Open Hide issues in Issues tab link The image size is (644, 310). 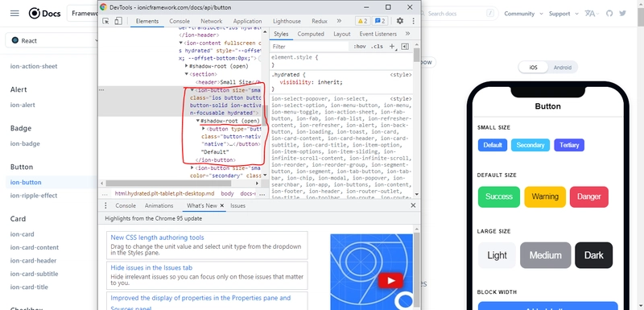coord(151,267)
